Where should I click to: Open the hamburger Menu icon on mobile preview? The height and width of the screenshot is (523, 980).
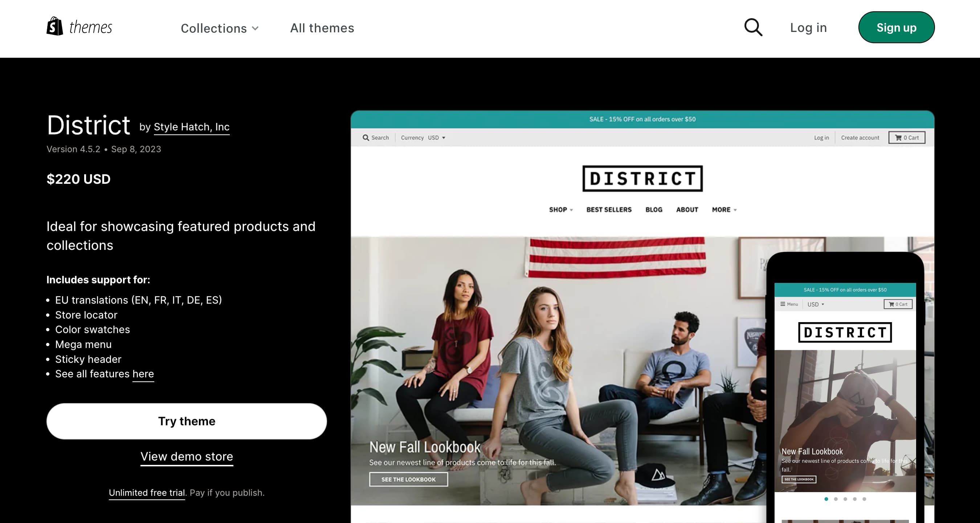click(x=783, y=304)
